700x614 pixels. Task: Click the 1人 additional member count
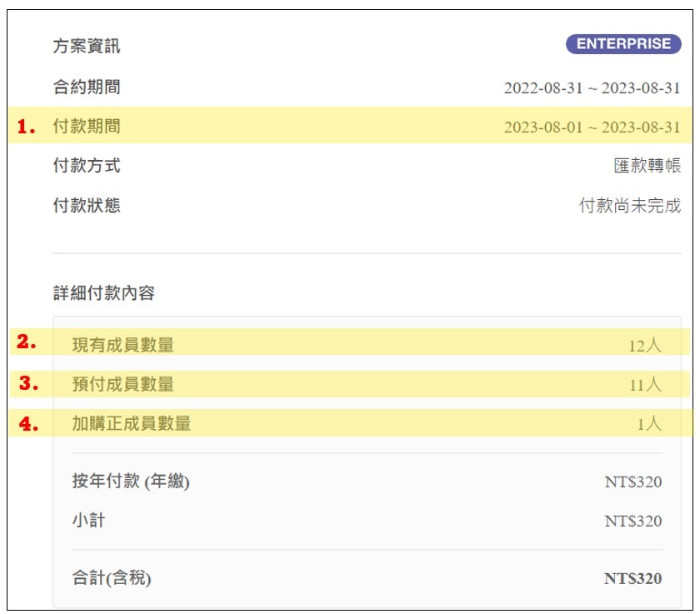click(x=649, y=425)
